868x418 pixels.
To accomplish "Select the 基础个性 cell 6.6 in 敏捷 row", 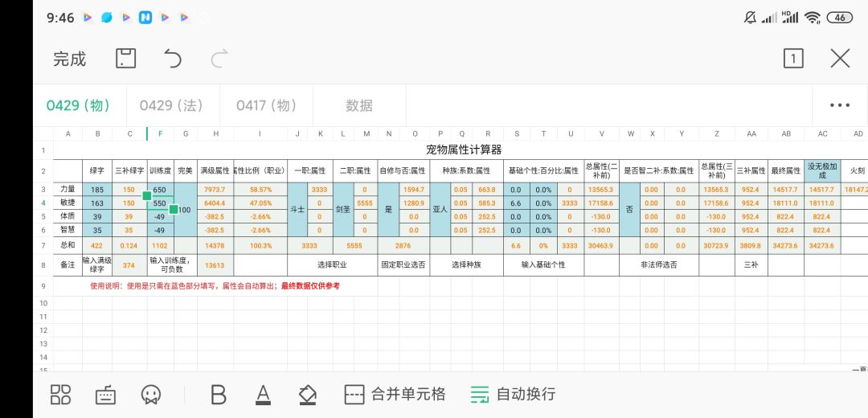I will tap(516, 203).
